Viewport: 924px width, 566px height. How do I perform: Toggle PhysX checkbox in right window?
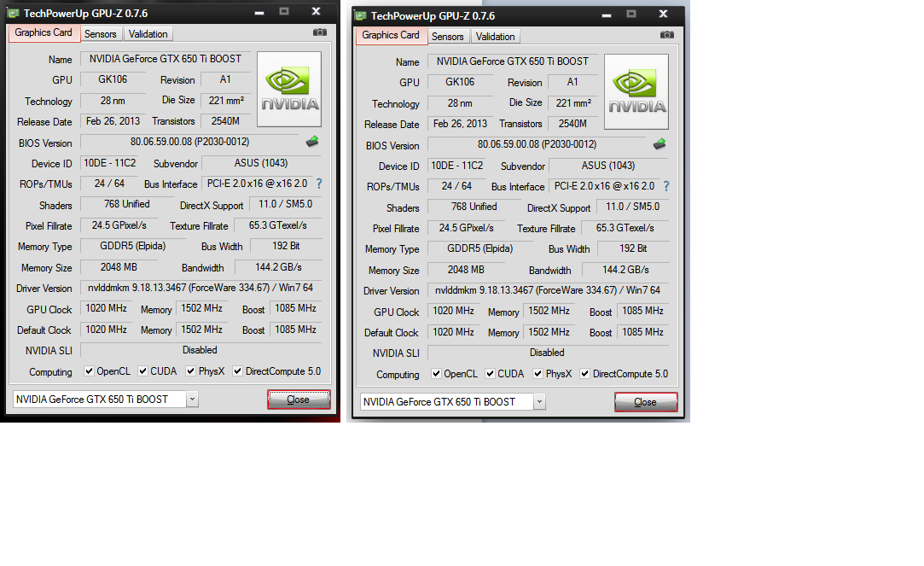click(538, 373)
